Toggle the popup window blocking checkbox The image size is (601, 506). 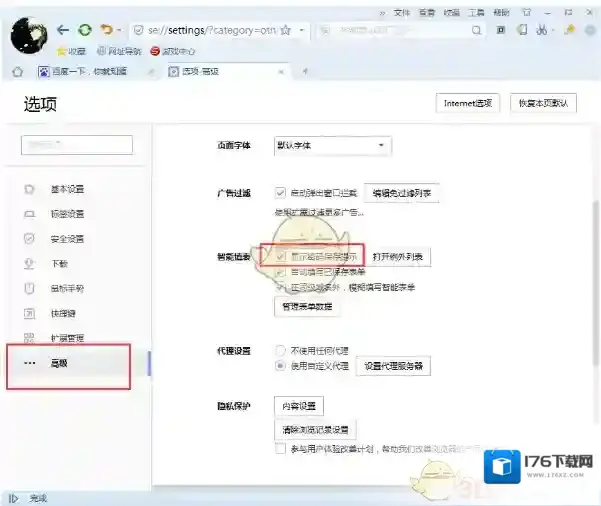(x=280, y=192)
